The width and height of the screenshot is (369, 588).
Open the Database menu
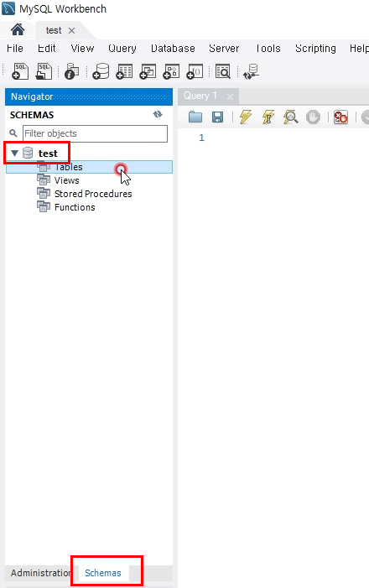click(x=173, y=49)
